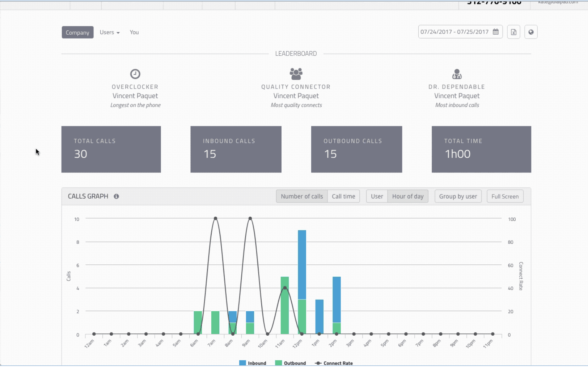Click the Group by user button
Image resolution: width=588 pixels, height=368 pixels.
(x=458, y=196)
